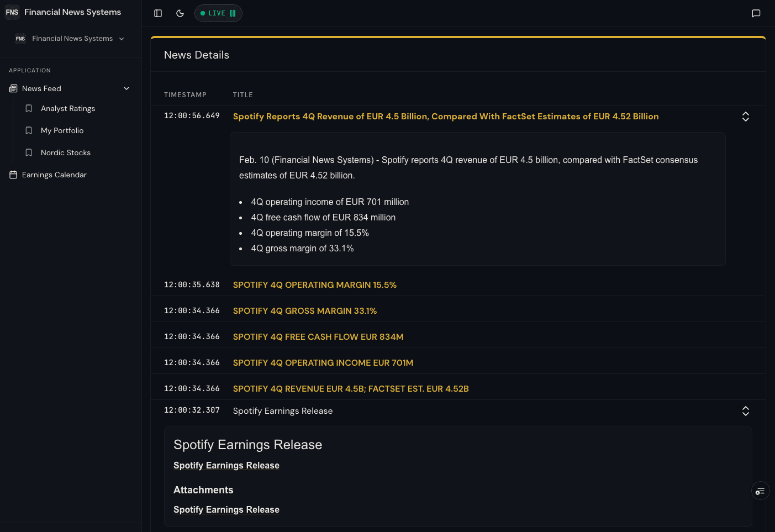Click the Earnings Calendar calendar icon
This screenshot has height=532, width=775.
pyautogui.click(x=13, y=175)
